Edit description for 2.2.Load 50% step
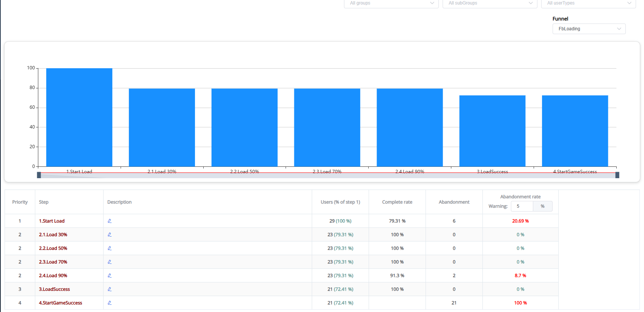Screen dimensions: 644x312 [110, 248]
